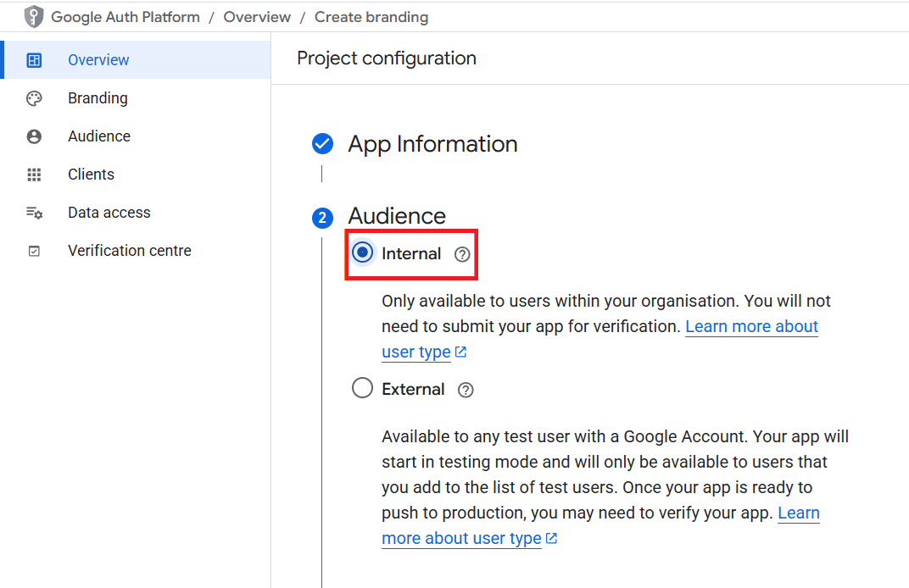Click the External option label
909x588 pixels.
[413, 389]
